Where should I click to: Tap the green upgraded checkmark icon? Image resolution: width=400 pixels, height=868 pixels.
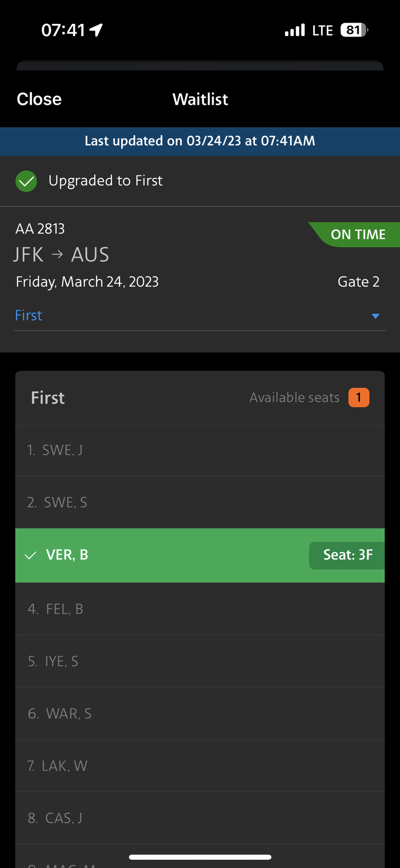point(26,181)
